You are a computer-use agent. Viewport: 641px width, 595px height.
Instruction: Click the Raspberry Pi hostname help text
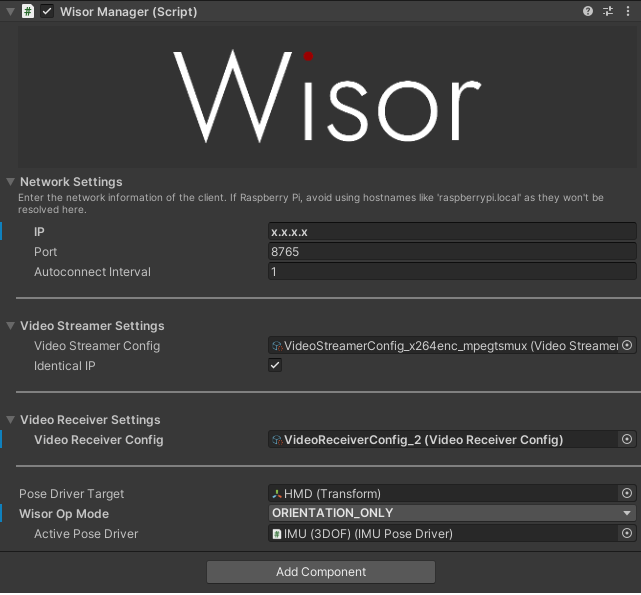311,204
